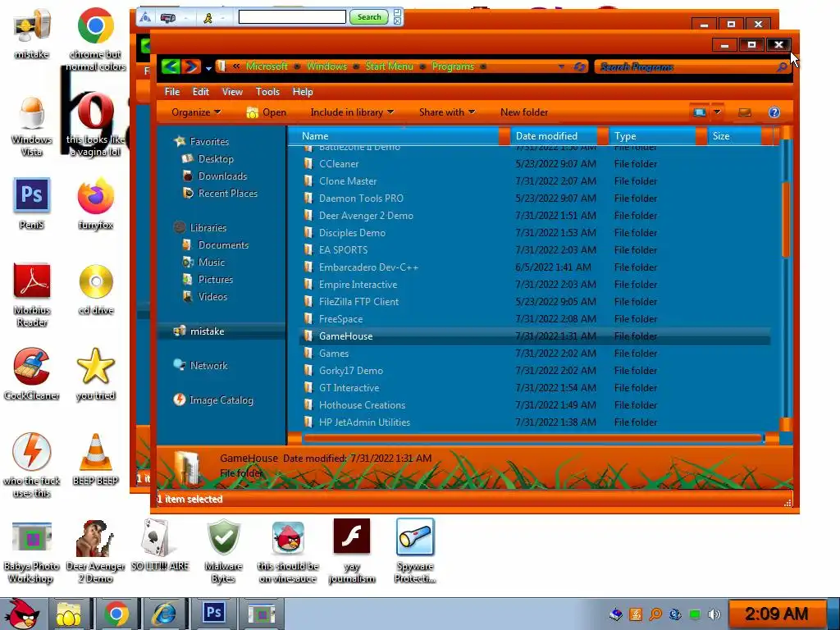The image size is (840, 630).
Task: Switch to Photoshop in the taskbar
Action: coord(213,613)
